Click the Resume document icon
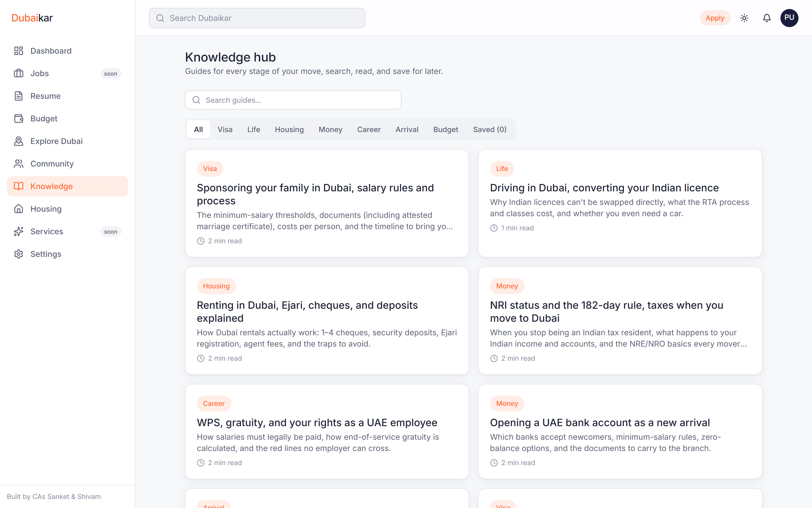812x508 pixels. 18,96
